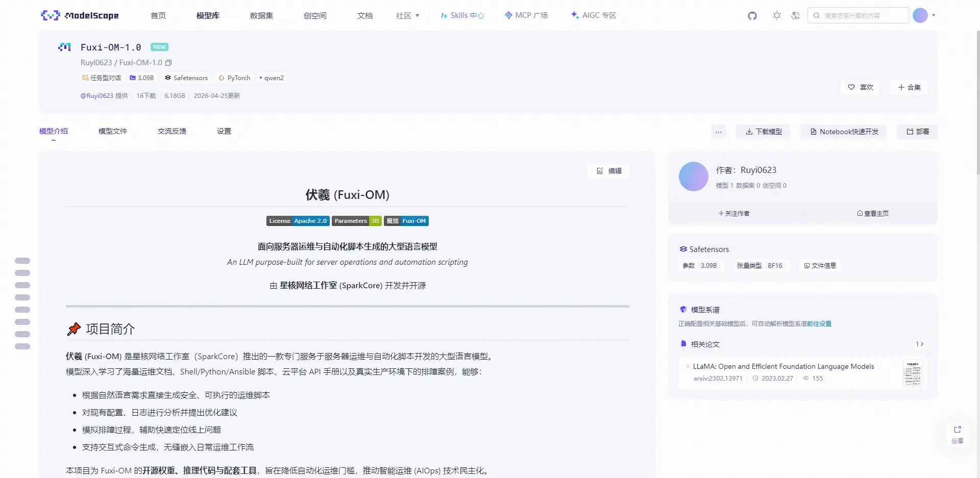Go to 首页 in navigation
The width and height of the screenshot is (980, 478).
tap(158, 15)
